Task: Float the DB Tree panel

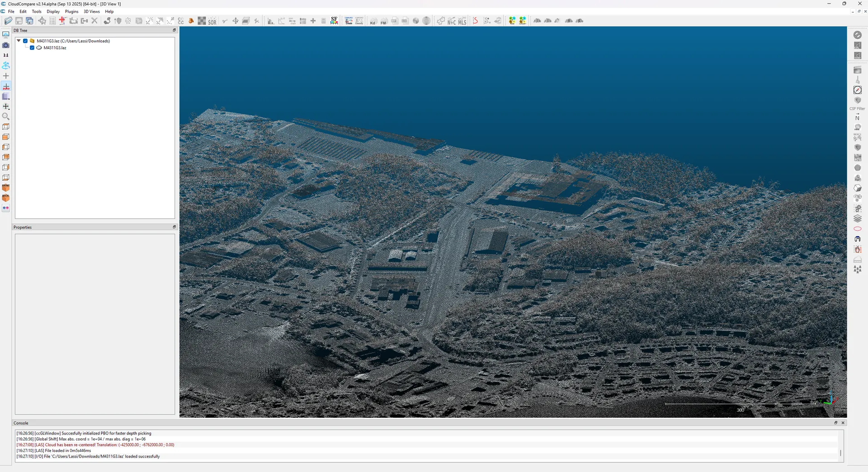Action: (174, 30)
